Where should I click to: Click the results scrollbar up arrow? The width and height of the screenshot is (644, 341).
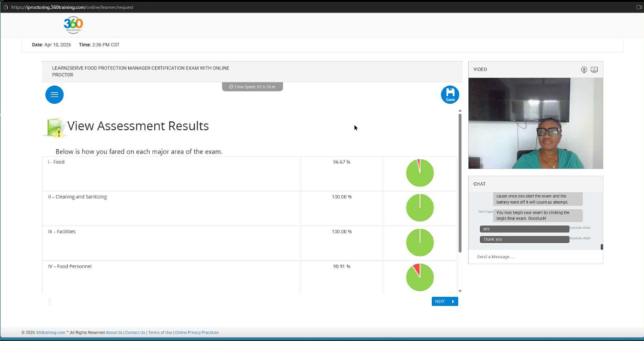[460, 111]
